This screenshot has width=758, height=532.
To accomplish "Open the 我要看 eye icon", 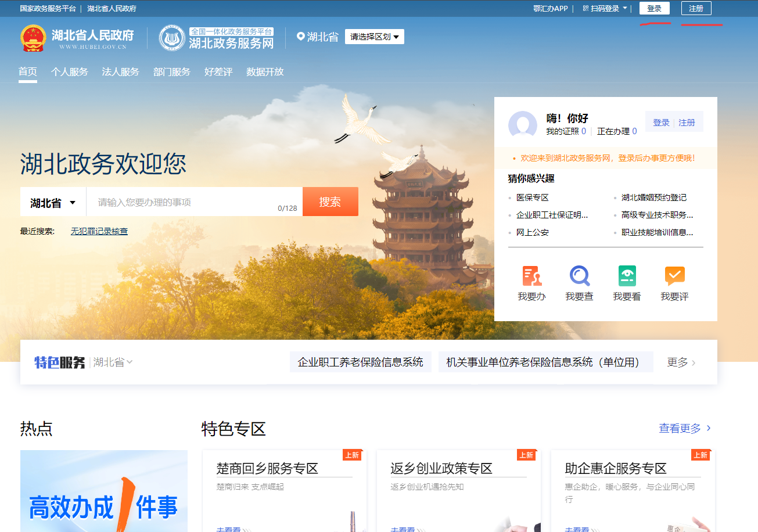I will point(627,276).
